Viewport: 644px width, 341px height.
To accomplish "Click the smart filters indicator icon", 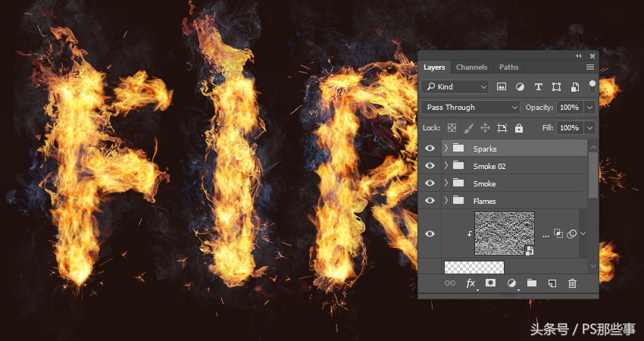I will coord(571,233).
